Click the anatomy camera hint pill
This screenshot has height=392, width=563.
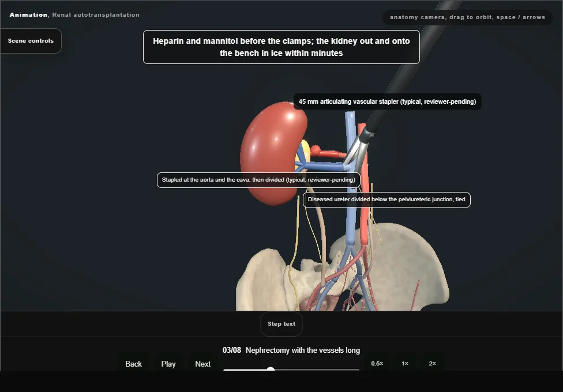pos(467,17)
